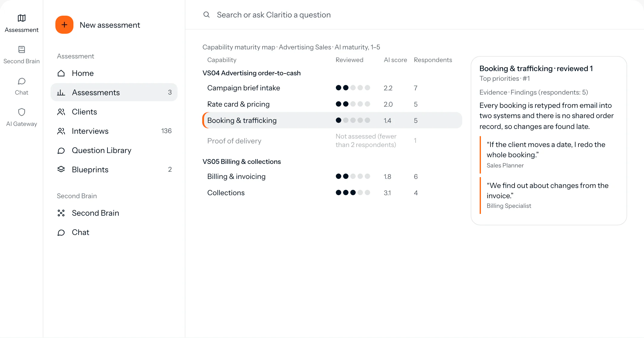Select the Booking & trafficking row

[x=332, y=120]
